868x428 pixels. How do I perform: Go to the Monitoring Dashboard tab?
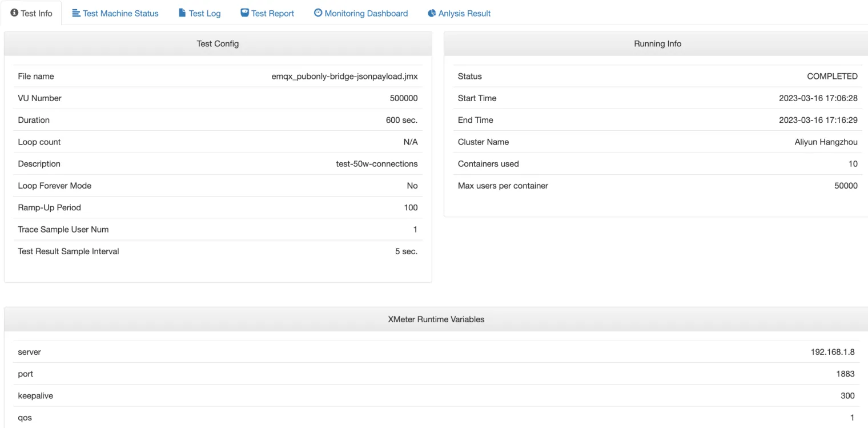(366, 13)
